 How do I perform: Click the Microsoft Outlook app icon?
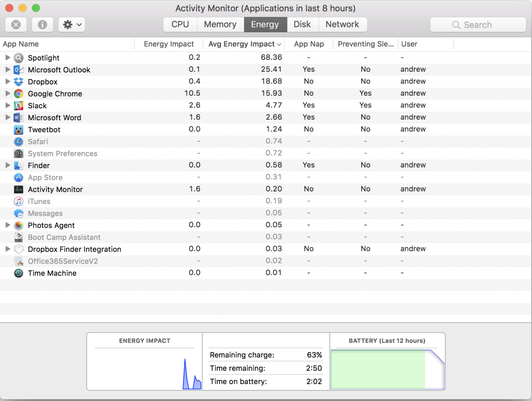tap(18, 69)
